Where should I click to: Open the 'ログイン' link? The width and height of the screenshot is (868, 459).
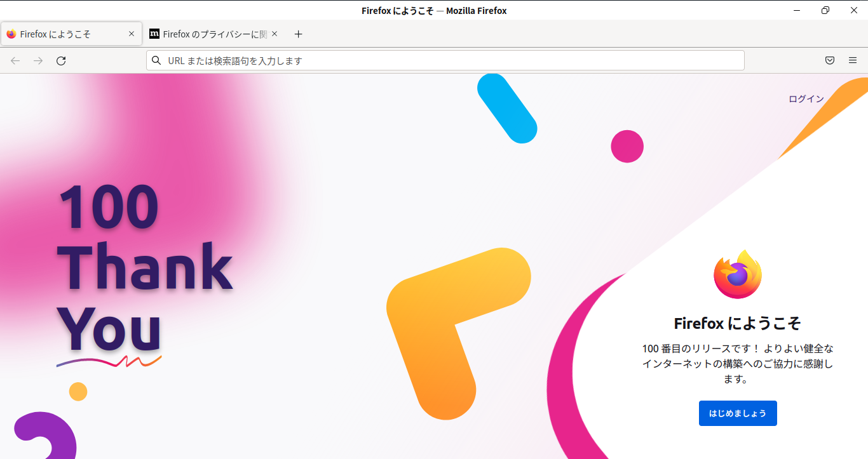[806, 99]
